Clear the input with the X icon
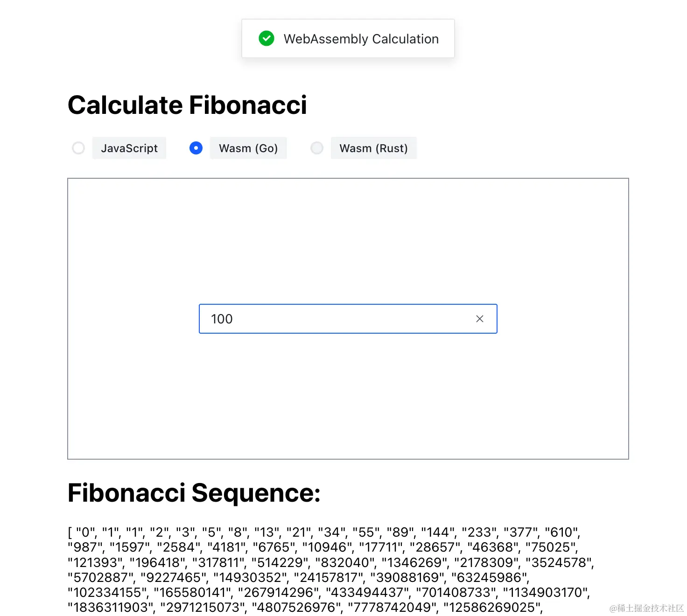 click(479, 319)
